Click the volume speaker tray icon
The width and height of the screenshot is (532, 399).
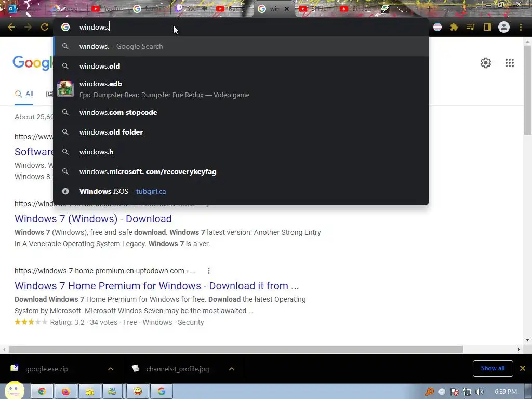tap(479, 392)
